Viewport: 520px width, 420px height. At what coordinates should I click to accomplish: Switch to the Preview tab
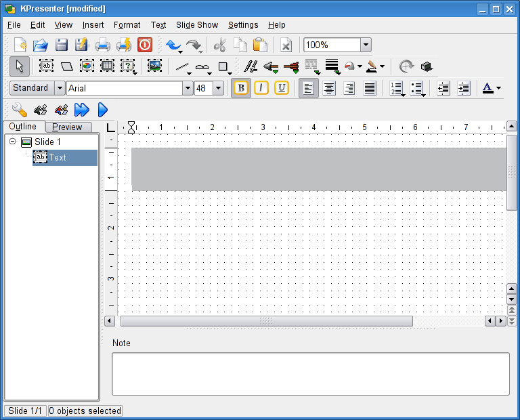point(68,127)
